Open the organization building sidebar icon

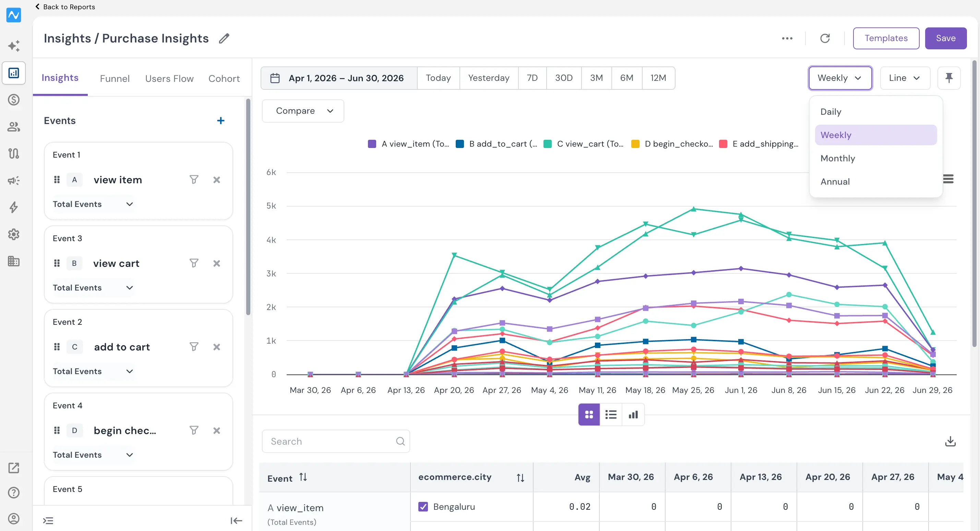point(14,261)
